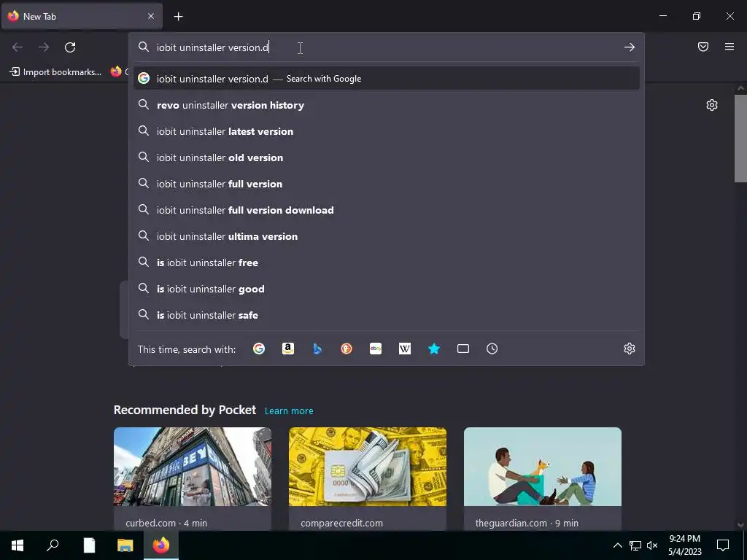Search with eBay one-off icon
Viewport: 747px width, 560px height.
pyautogui.click(x=376, y=349)
